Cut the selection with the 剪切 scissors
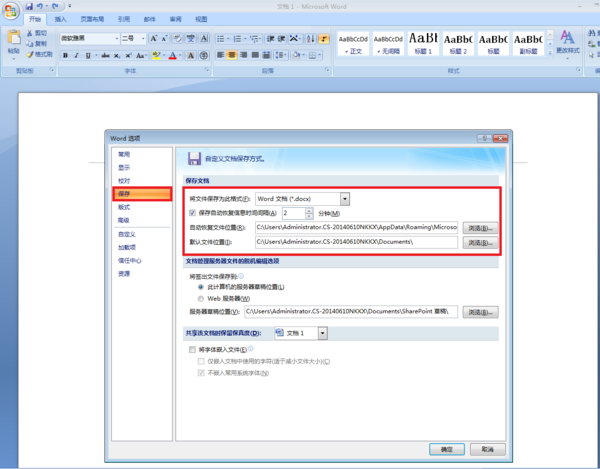Image resolution: width=600 pixels, height=469 pixels. (37, 33)
